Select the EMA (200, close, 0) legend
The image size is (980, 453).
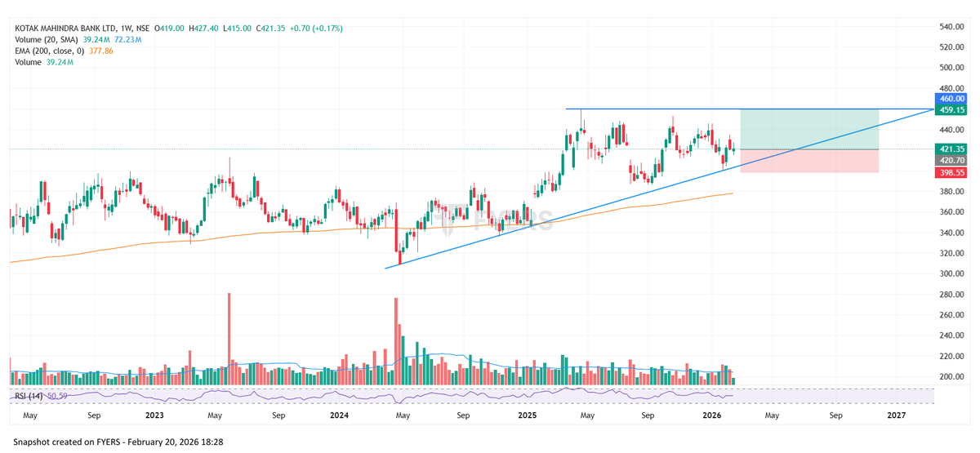[x=51, y=51]
